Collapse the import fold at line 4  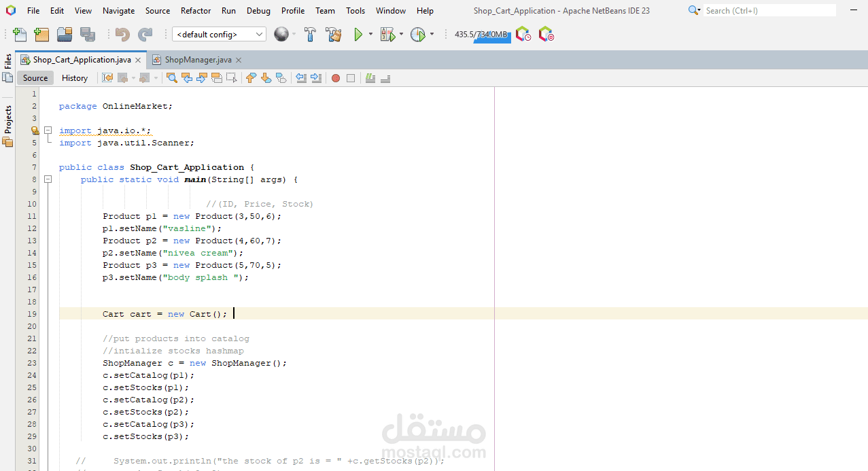pos(48,130)
